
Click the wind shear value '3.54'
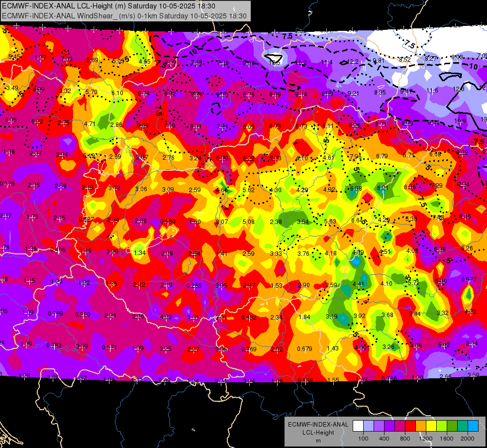303,222
